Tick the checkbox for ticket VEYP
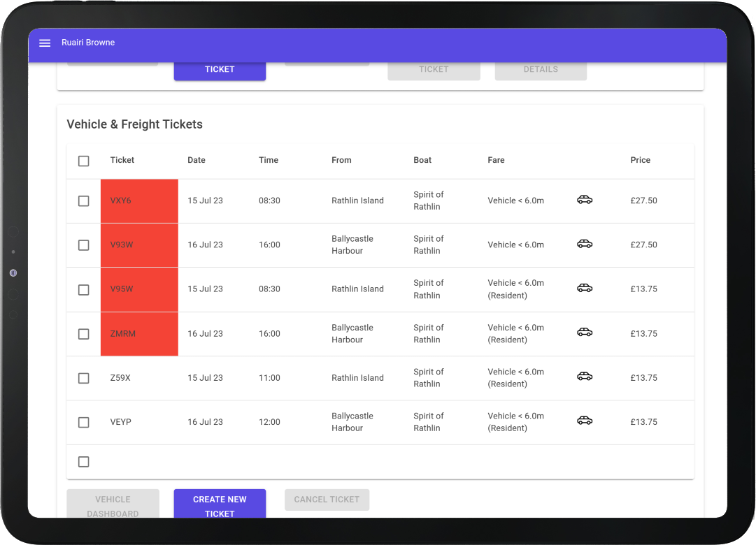Image resolution: width=756 pixels, height=545 pixels. [x=84, y=423]
